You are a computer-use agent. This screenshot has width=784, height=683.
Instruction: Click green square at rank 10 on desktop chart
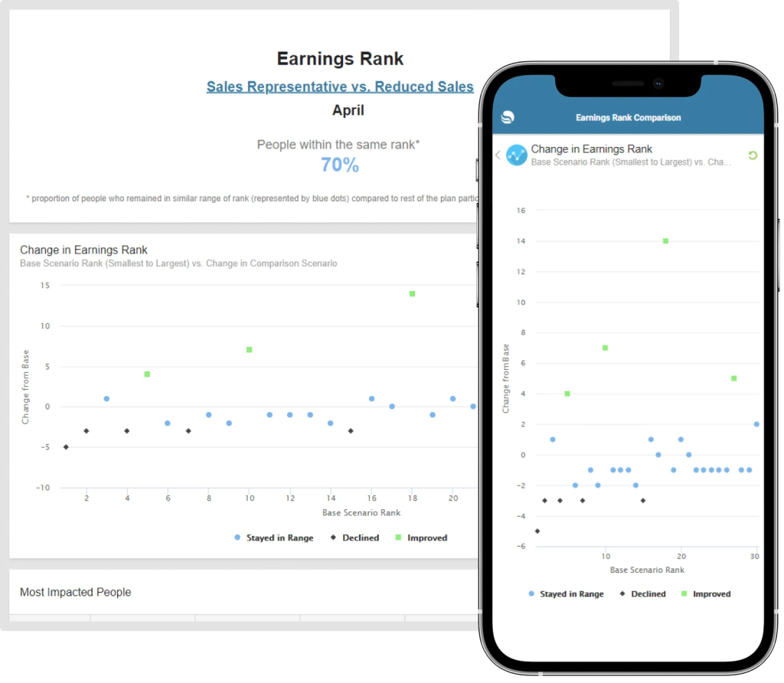point(249,349)
